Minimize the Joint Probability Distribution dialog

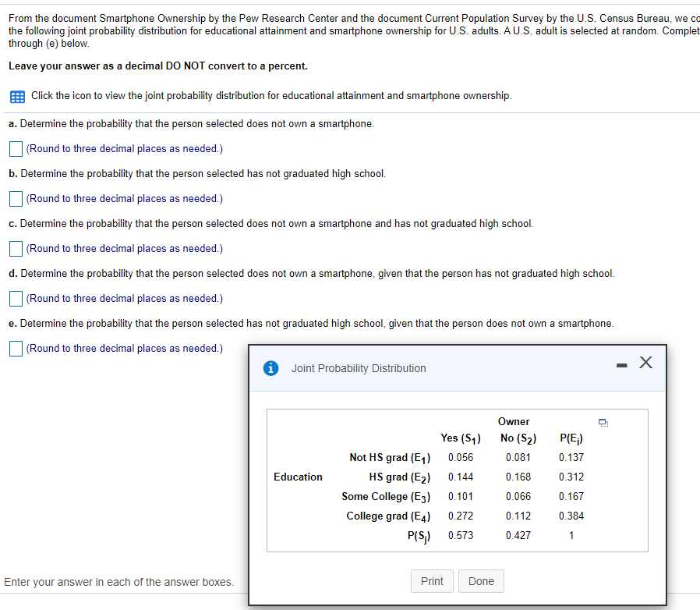(x=621, y=366)
